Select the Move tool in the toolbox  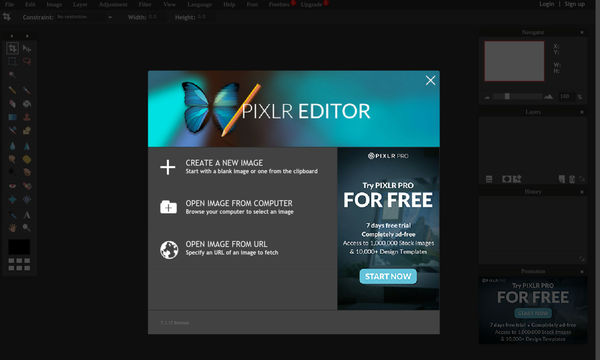click(26, 49)
